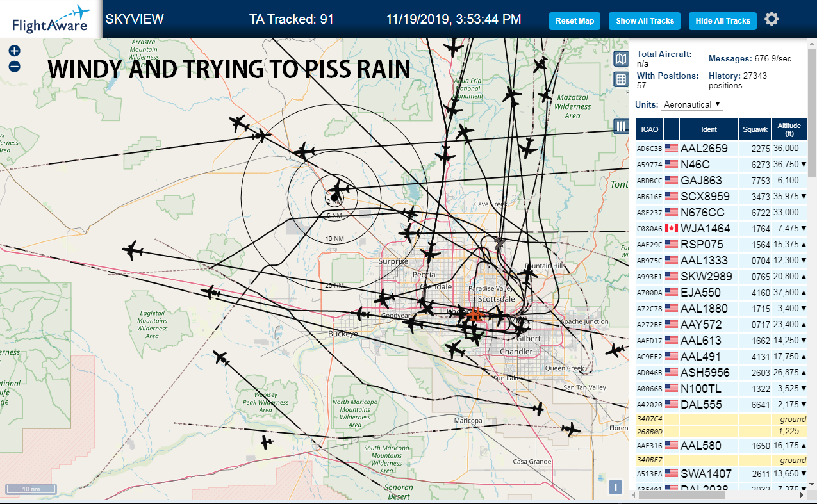Image resolution: width=817 pixels, height=504 pixels.
Task: Select SCX8959 in aircraft list
Action: point(722,196)
